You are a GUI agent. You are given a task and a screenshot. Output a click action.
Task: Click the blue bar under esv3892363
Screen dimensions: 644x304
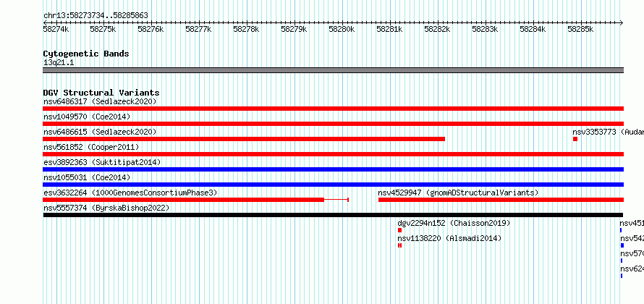[x=333, y=169]
